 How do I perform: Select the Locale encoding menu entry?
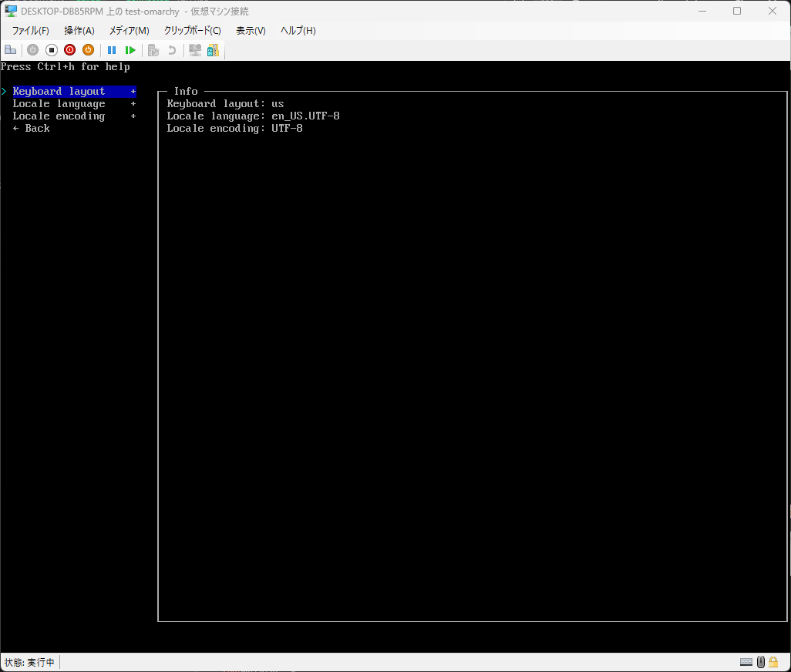click(x=74, y=116)
